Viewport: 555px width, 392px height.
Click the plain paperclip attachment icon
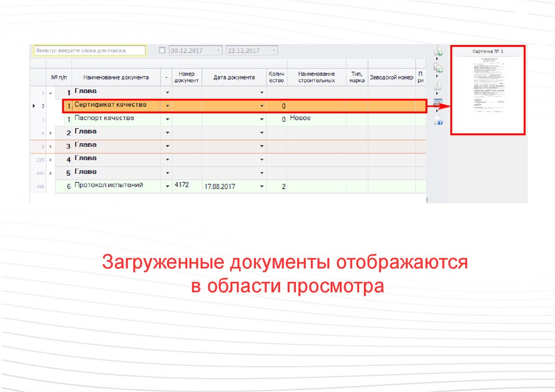437,85
